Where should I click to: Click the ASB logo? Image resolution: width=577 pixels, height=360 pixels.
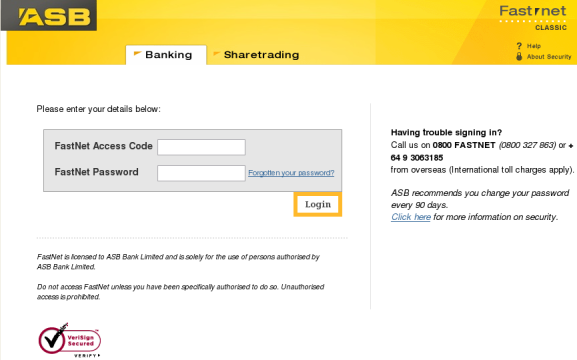[49, 15]
